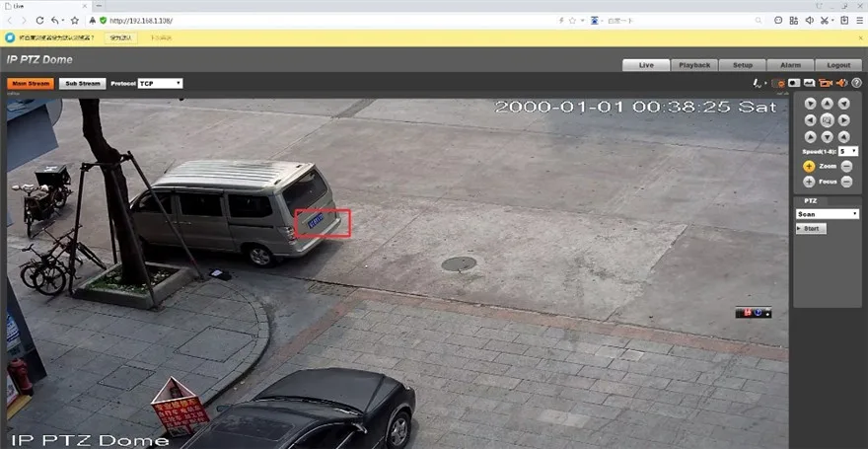Click the favorites star at address bar's right end
This screenshot has height=449, width=868.
click(572, 21)
